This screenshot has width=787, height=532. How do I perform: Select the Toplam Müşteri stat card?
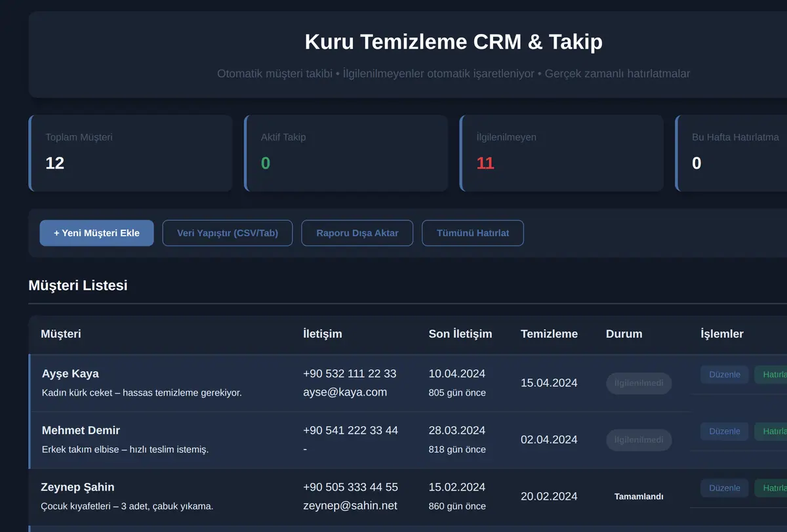pyautogui.click(x=131, y=153)
